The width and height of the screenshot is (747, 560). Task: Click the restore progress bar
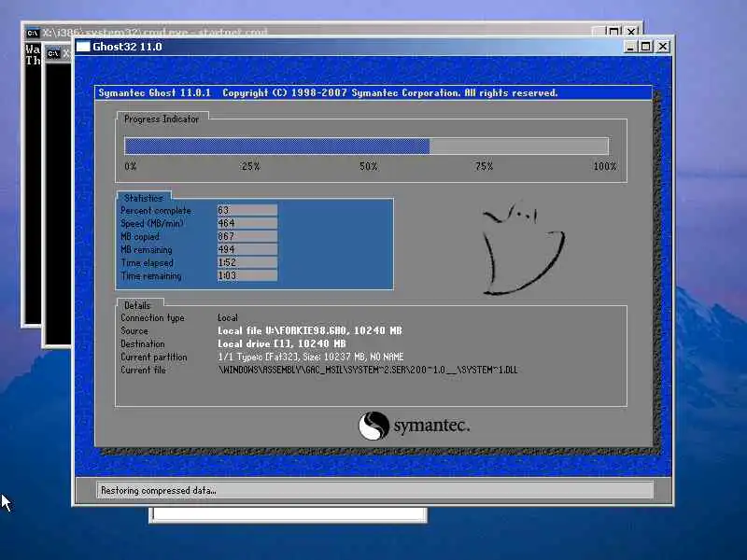click(x=366, y=146)
